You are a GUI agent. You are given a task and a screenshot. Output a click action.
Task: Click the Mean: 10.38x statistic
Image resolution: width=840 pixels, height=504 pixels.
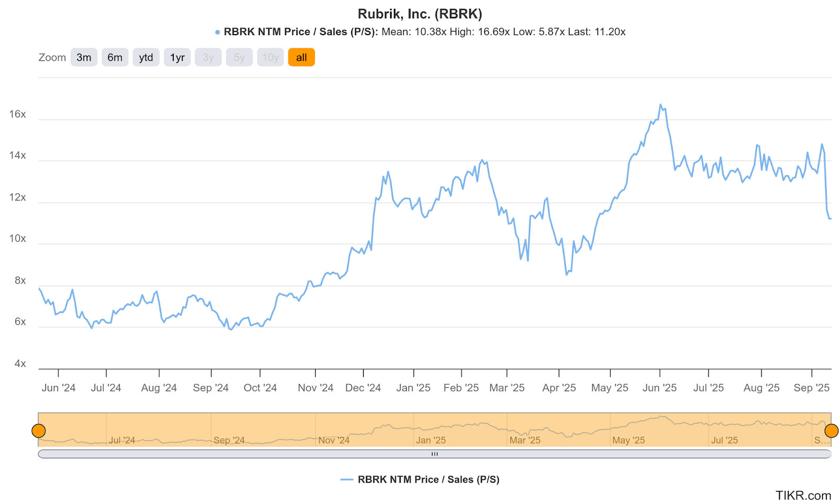(414, 31)
